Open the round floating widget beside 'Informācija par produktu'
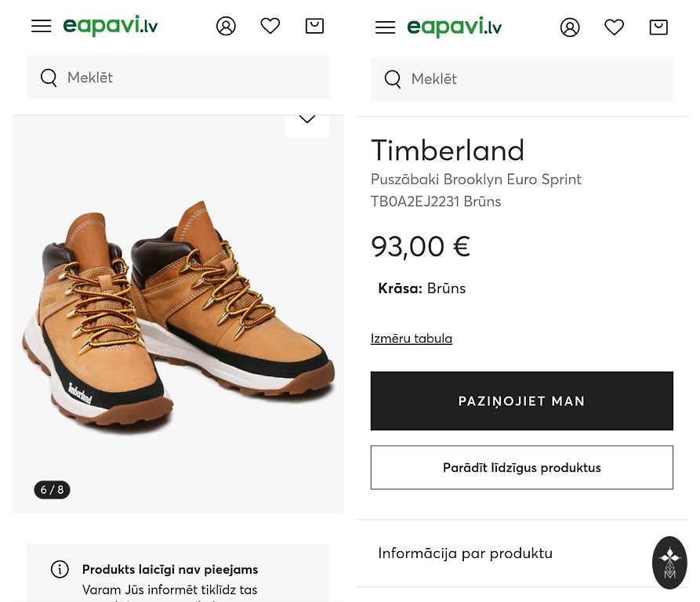This screenshot has height=602, width=700. (x=669, y=562)
